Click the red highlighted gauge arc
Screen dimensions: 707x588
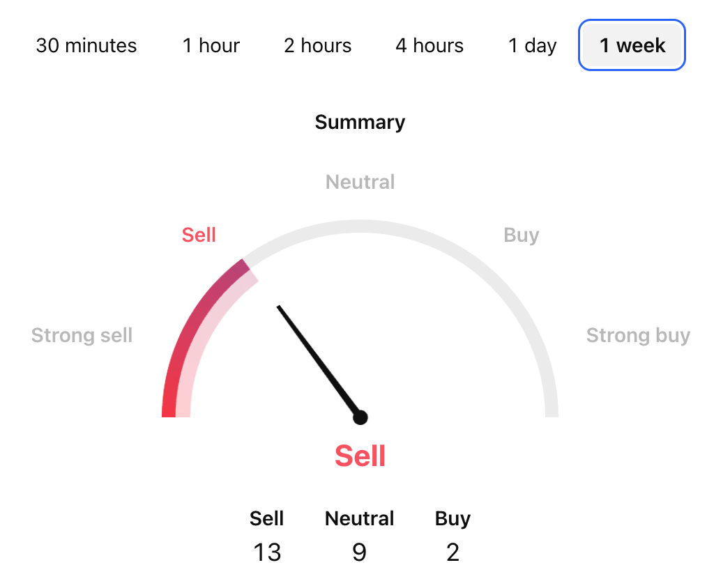pos(190,327)
